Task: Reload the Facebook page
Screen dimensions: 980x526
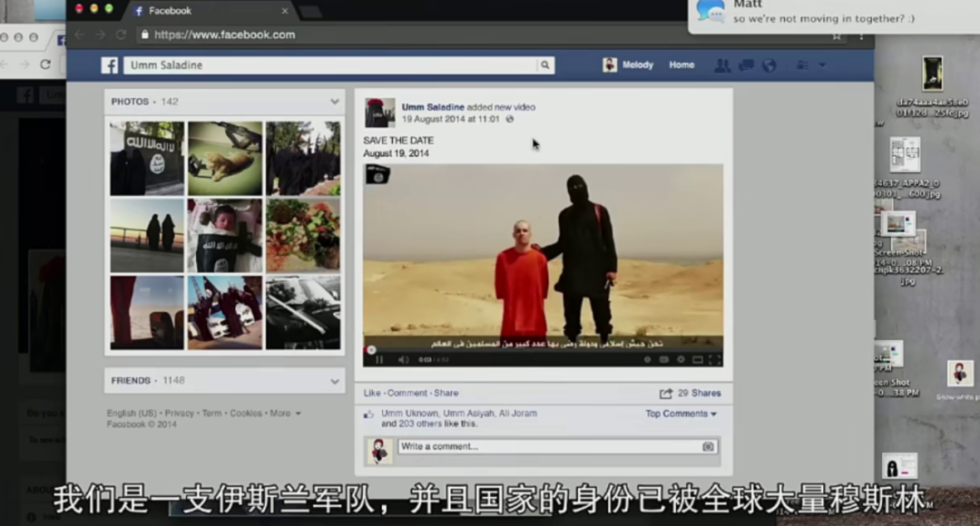Action: click(122, 35)
